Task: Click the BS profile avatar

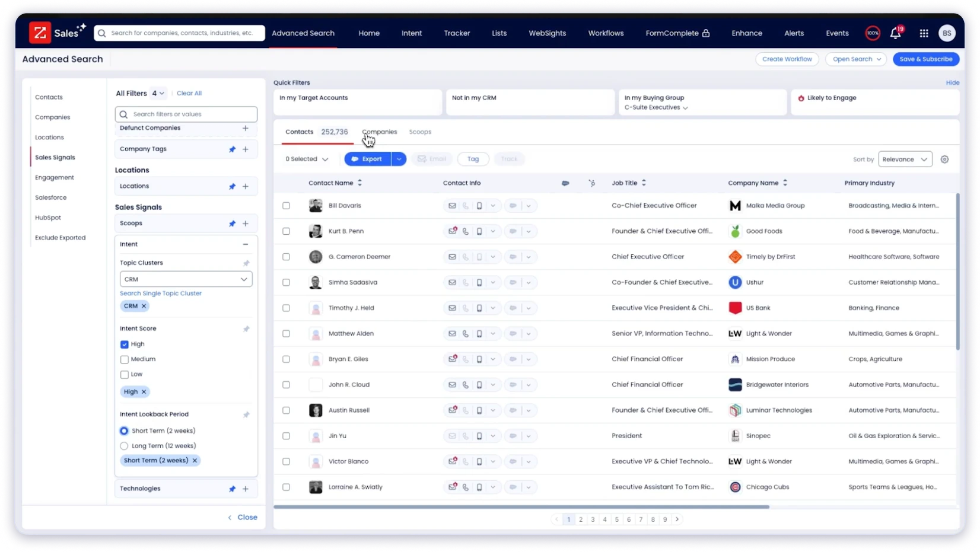Action: pos(946,33)
